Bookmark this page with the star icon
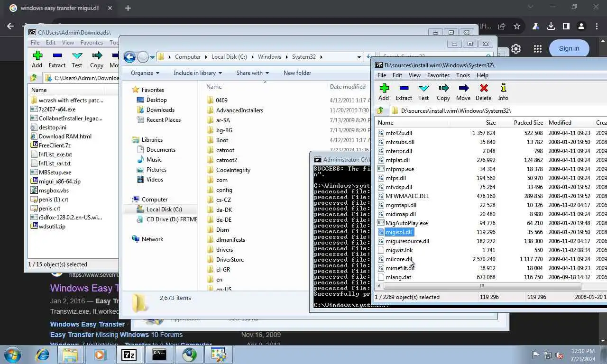 point(517,27)
